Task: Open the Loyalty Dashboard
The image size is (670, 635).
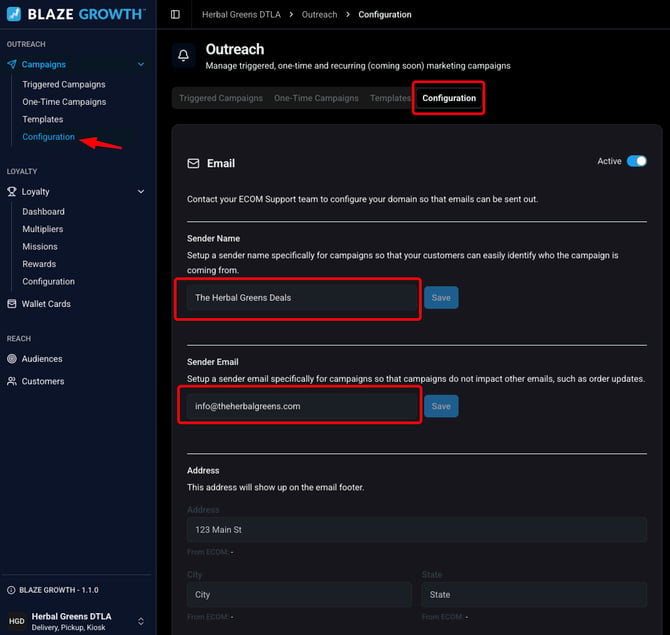Action: pos(44,212)
